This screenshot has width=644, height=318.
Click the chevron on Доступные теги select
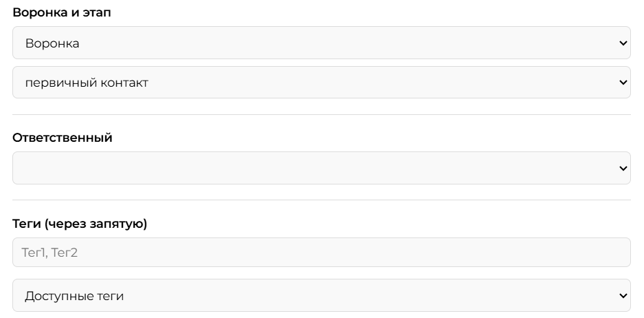coord(623,295)
